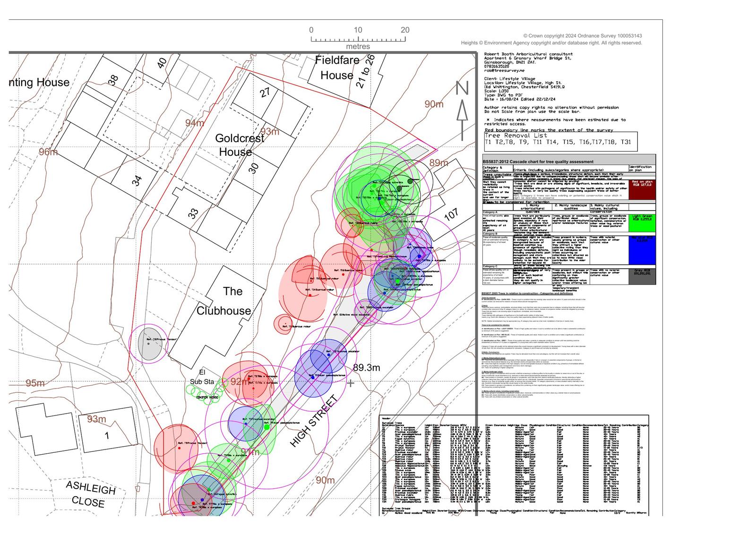
Task: Click the house number 107 building
Action: (451, 215)
